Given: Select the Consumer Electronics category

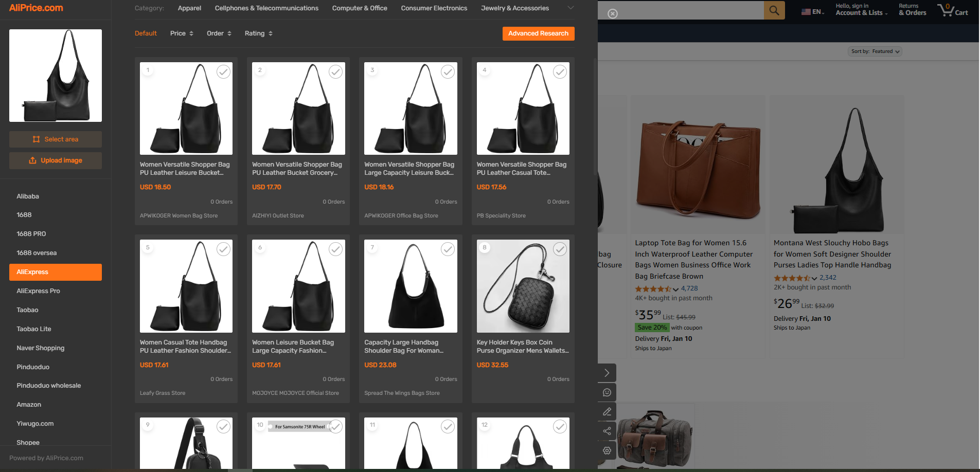Looking at the screenshot, I should [434, 8].
